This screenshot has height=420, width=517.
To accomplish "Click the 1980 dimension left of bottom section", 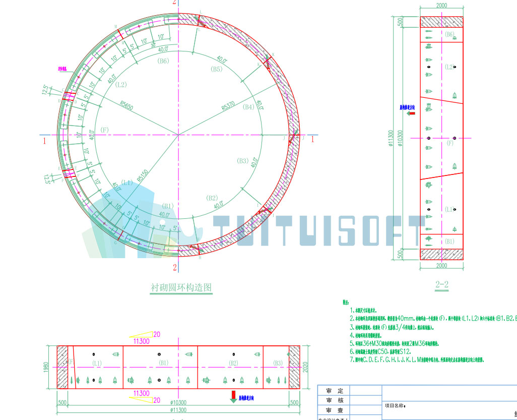I will click(x=46, y=367).
